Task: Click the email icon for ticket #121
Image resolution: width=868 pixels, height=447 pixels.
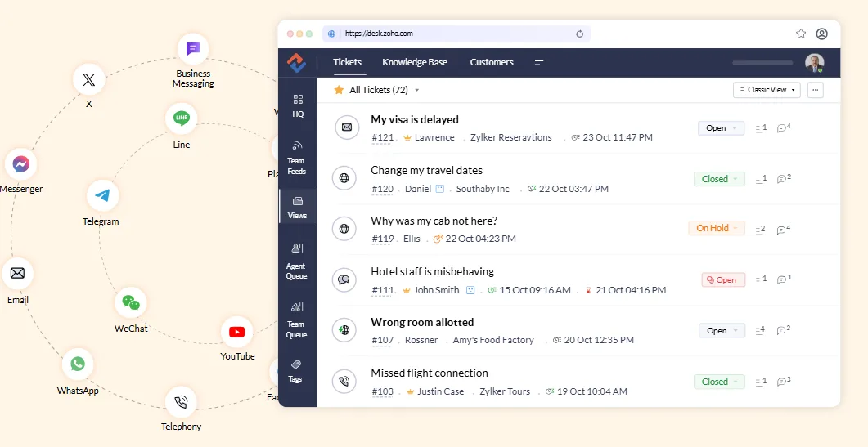Action: click(x=347, y=127)
